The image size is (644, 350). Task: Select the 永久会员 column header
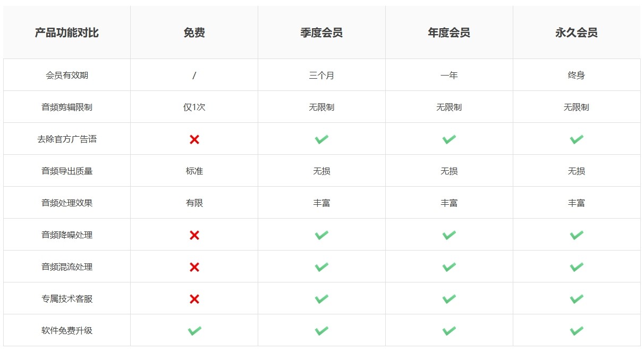577,33
